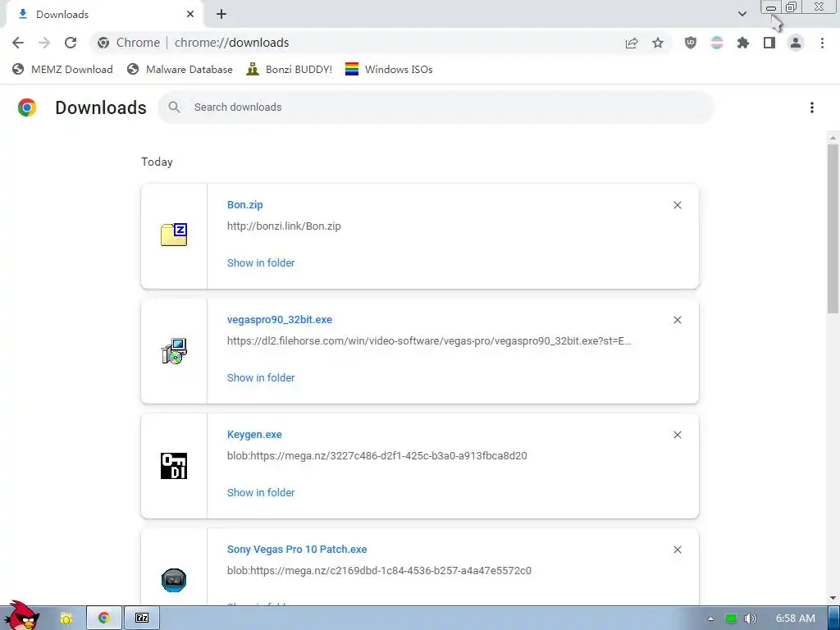The height and width of the screenshot is (630, 840).
Task: Click the Sony Vegas patch mega.nz blob URL
Action: pyautogui.click(x=379, y=571)
